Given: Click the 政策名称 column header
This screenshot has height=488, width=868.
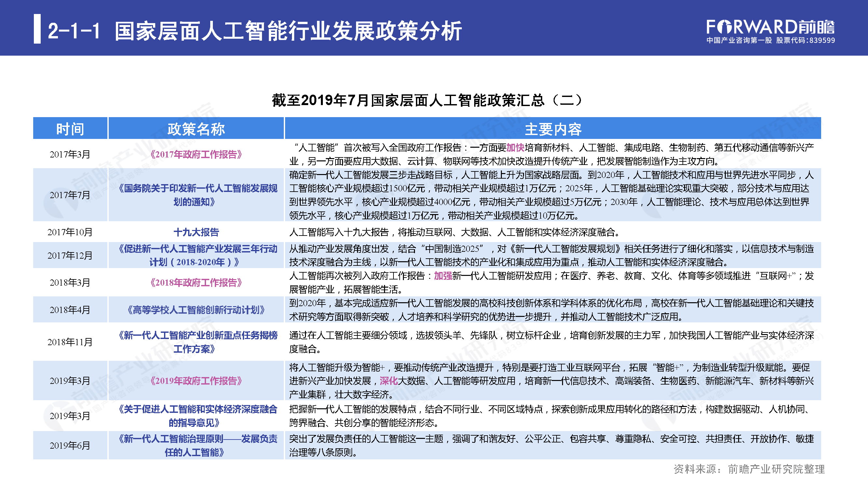Looking at the screenshot, I should (196, 129).
